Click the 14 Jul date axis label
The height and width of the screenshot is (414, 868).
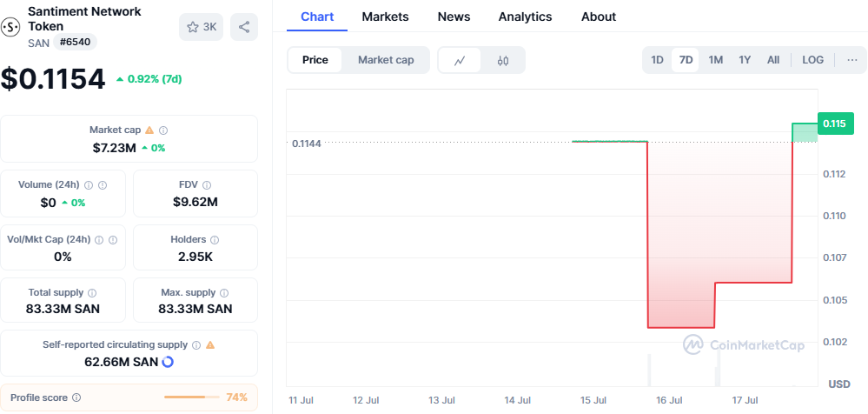coord(518,400)
